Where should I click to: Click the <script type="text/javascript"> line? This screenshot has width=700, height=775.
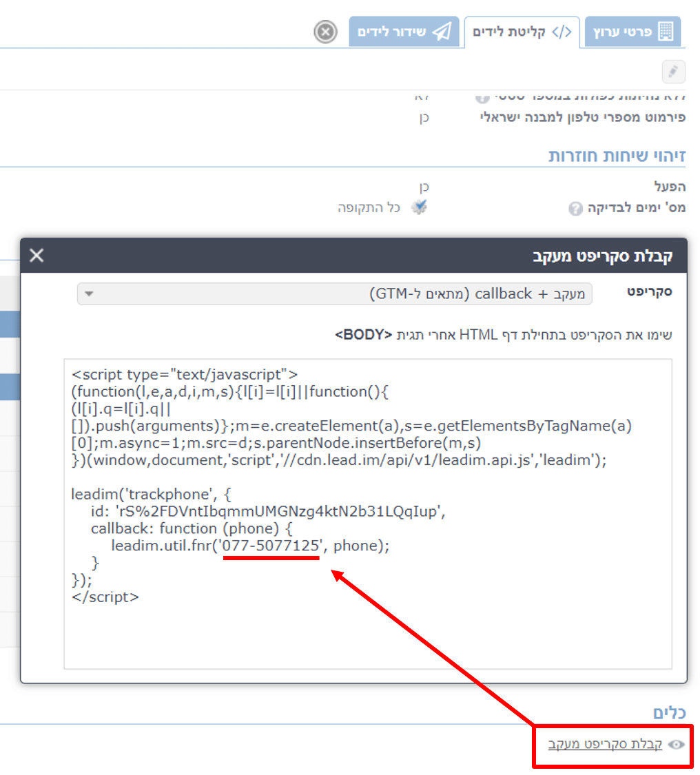point(185,375)
